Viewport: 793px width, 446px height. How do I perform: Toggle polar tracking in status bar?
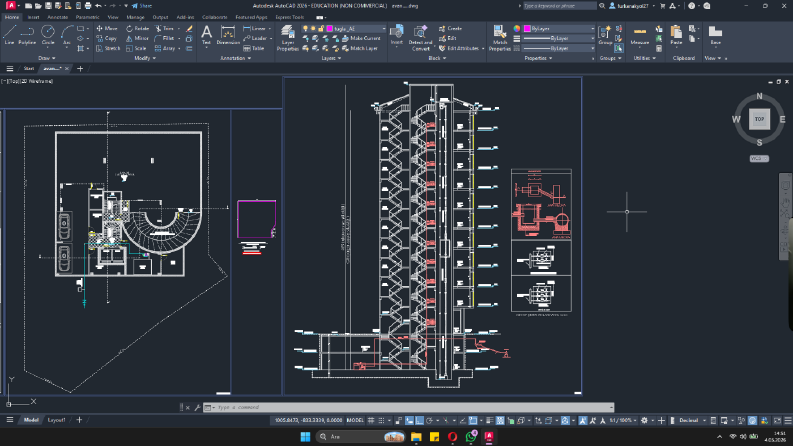coord(429,420)
